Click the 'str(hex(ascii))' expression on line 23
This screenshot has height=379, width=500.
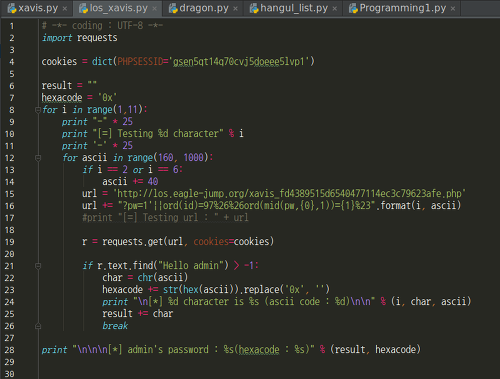coord(201,290)
